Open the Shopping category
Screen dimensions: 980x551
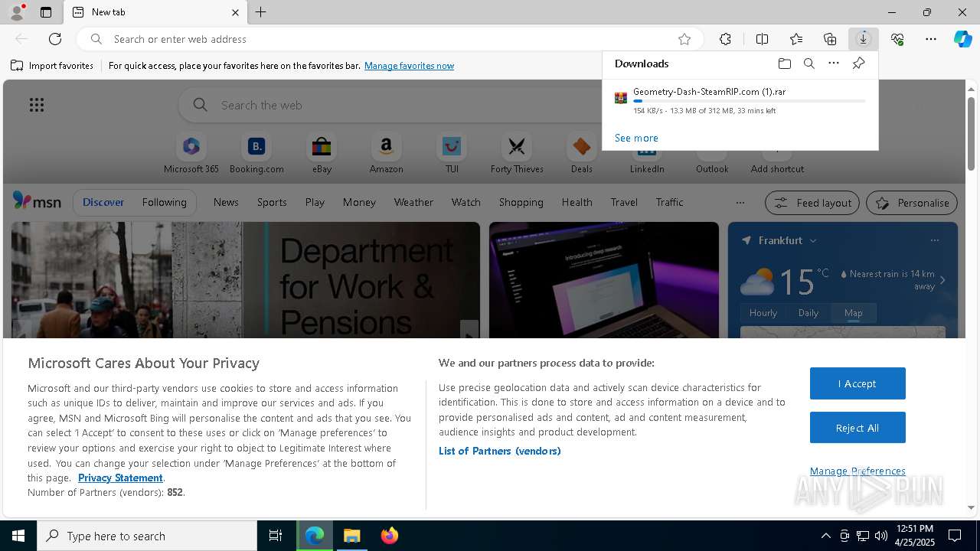[x=521, y=202]
